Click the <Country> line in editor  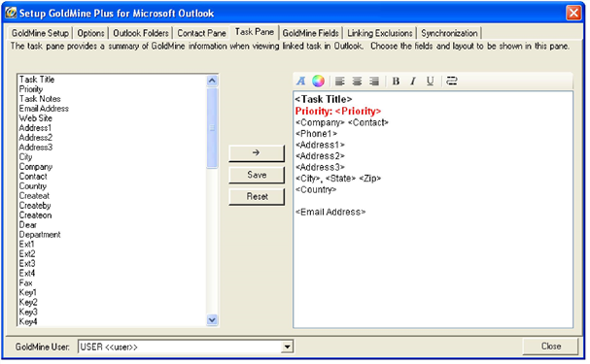(316, 189)
